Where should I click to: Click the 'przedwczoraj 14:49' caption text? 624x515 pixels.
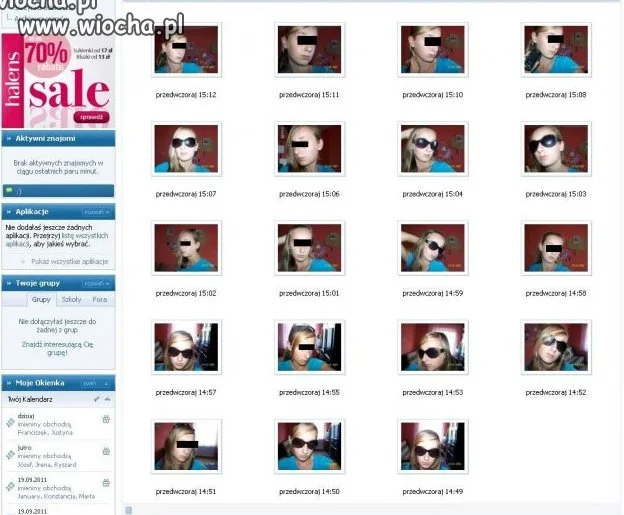click(x=433, y=492)
